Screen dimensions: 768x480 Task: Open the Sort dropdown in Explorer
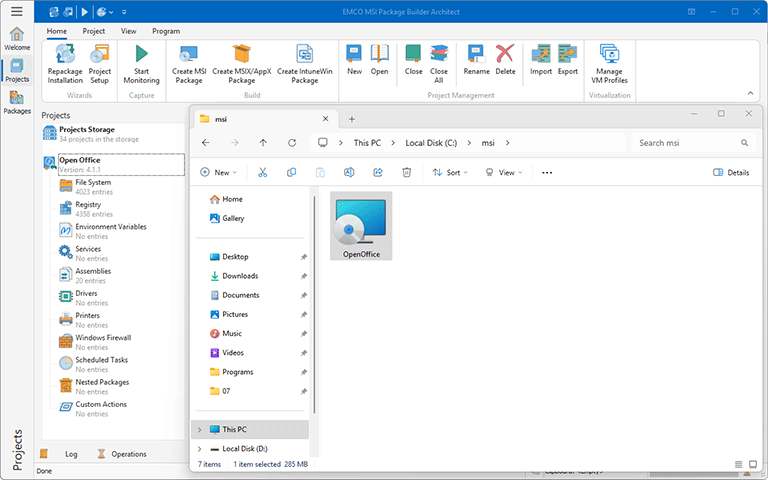pyautogui.click(x=447, y=172)
